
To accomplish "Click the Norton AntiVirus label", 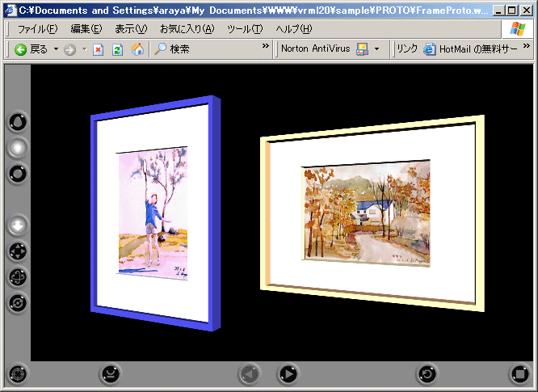I will 315,48.
